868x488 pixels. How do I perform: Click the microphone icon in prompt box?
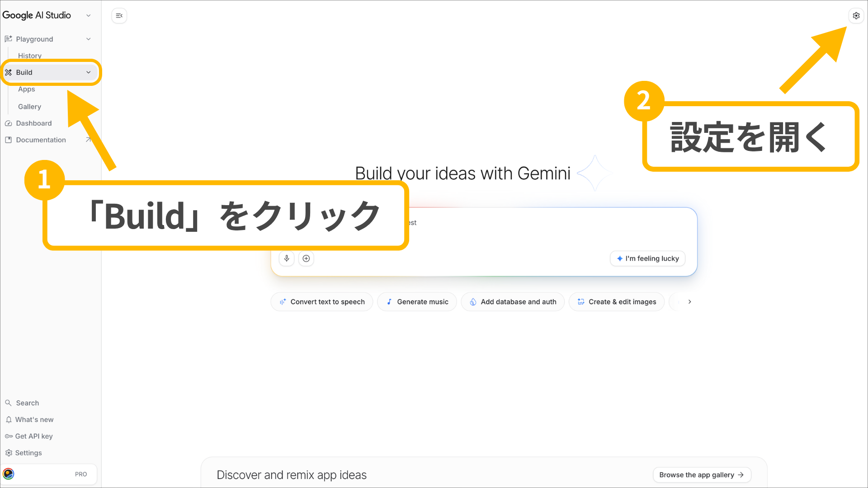pos(287,258)
